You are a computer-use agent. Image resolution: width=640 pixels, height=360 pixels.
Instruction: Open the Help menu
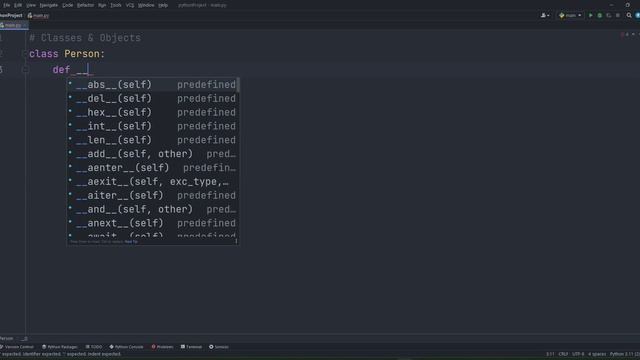163,5
